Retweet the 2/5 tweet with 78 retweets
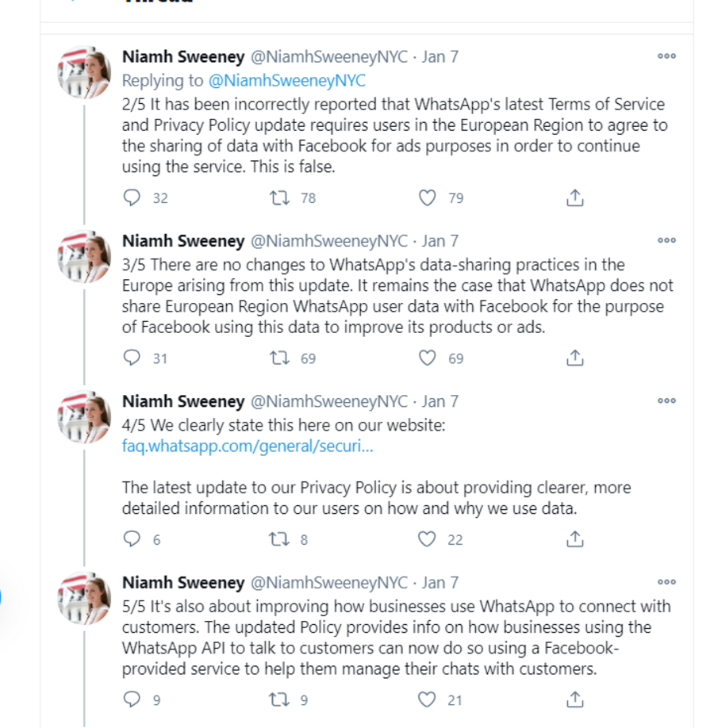 click(x=280, y=198)
